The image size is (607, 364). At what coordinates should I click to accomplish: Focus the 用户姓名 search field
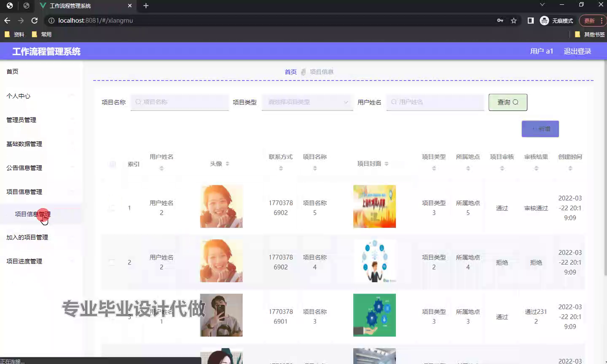tap(435, 102)
